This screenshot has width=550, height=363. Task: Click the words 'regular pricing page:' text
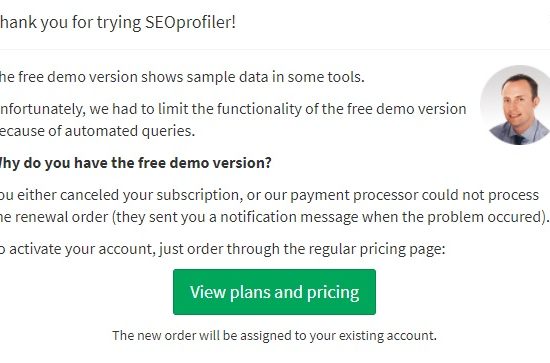coord(377,249)
